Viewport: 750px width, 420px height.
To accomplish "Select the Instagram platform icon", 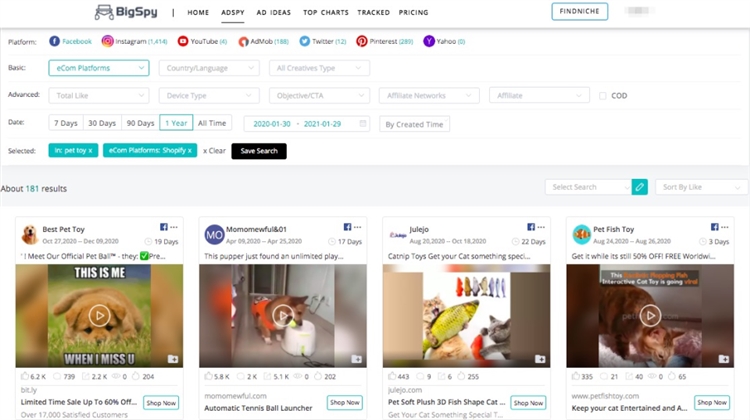I will point(108,41).
